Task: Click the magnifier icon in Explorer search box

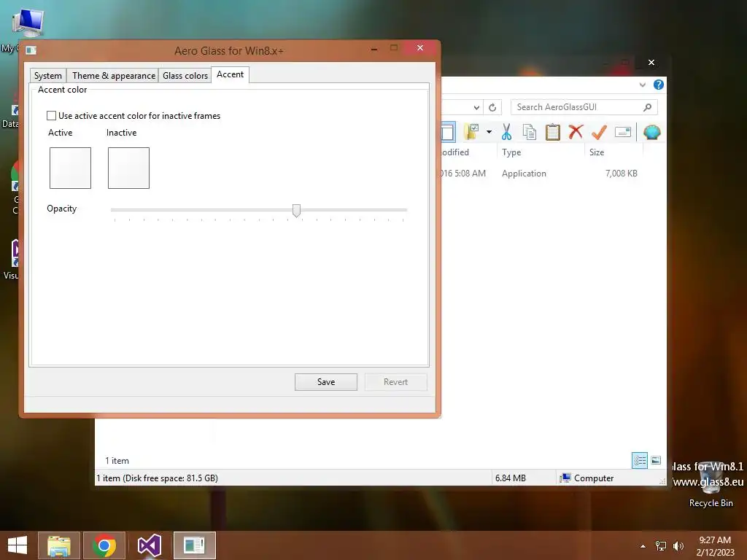Action: tap(647, 107)
